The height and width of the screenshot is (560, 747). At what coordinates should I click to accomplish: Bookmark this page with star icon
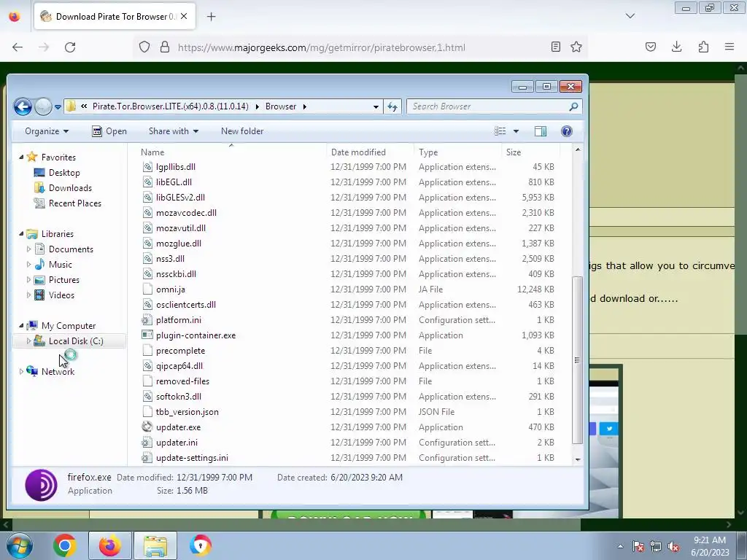576,47
